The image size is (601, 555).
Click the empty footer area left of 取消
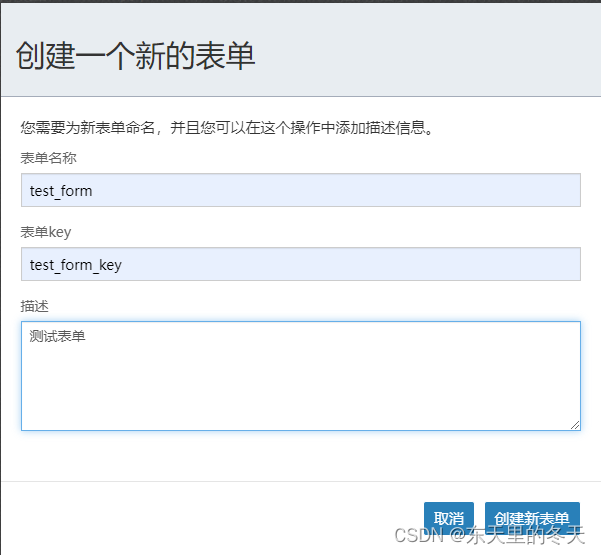click(x=200, y=518)
